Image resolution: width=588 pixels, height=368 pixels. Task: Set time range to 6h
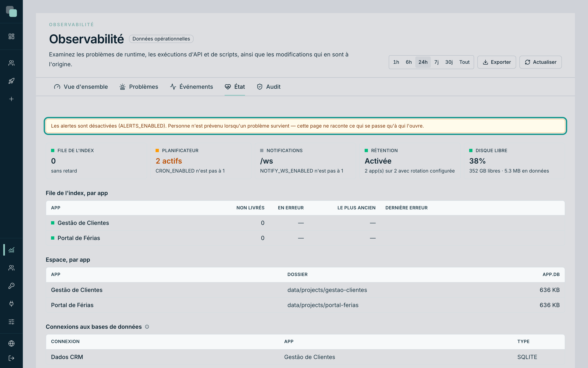pos(409,62)
